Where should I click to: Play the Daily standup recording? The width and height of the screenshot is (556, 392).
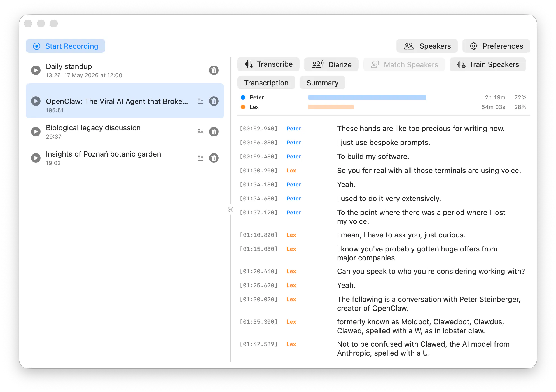(36, 70)
